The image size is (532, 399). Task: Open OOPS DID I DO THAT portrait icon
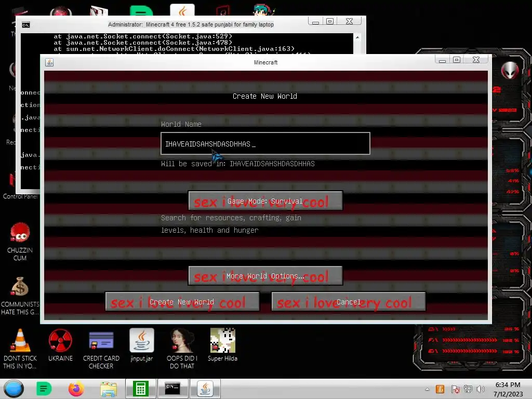pos(182,350)
